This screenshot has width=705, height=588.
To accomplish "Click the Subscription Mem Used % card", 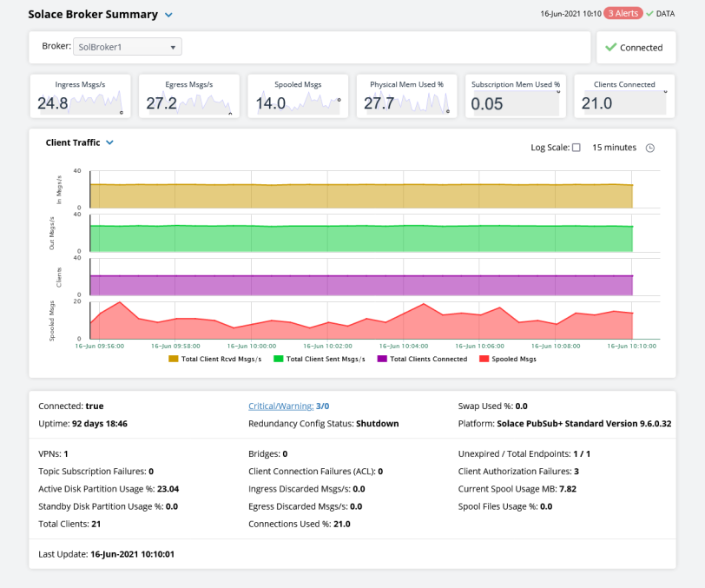I will coord(515,96).
